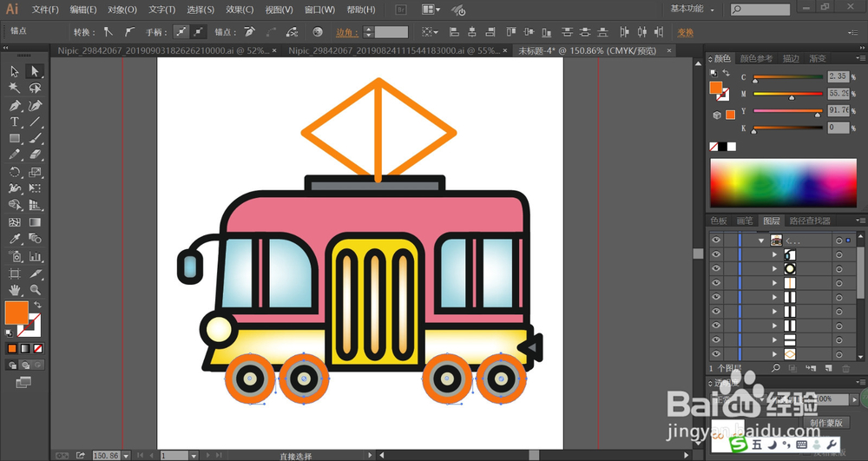
Task: Select the Rotate tool
Action: pyautogui.click(x=15, y=172)
